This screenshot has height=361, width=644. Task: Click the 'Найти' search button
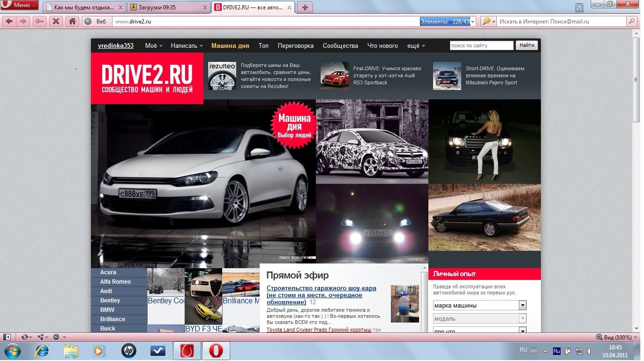coord(527,45)
